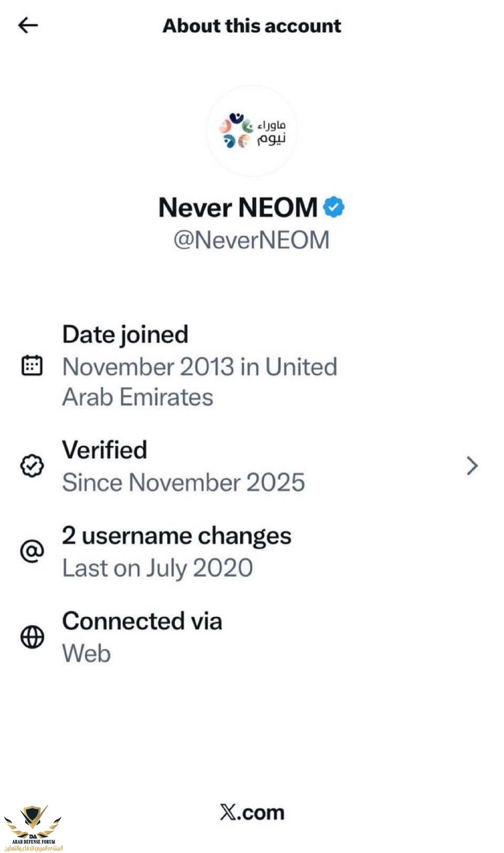Viewport: 504px width, 853px height.
Task: Click the calendar icon beside Date joined
Action: pos(32,365)
